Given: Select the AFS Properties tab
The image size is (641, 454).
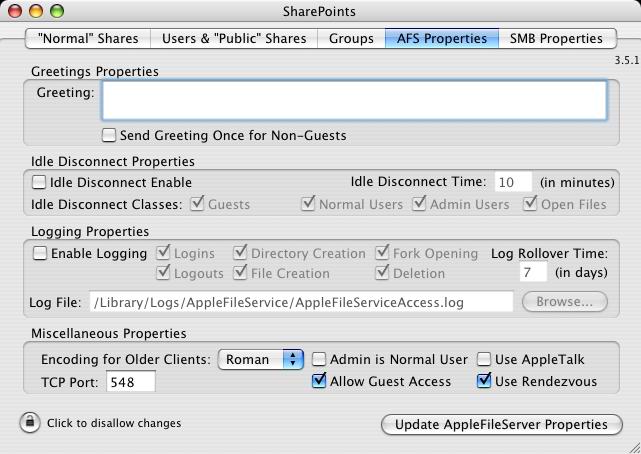Looking at the screenshot, I should [x=440, y=39].
